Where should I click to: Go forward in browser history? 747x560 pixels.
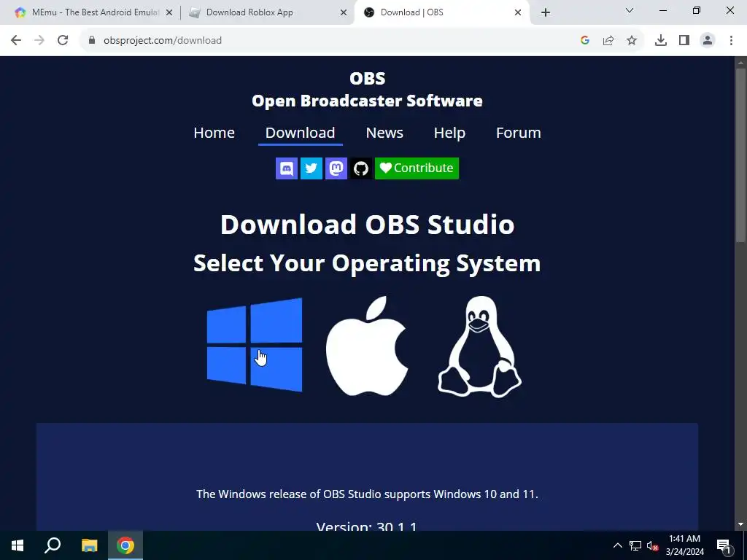click(39, 41)
